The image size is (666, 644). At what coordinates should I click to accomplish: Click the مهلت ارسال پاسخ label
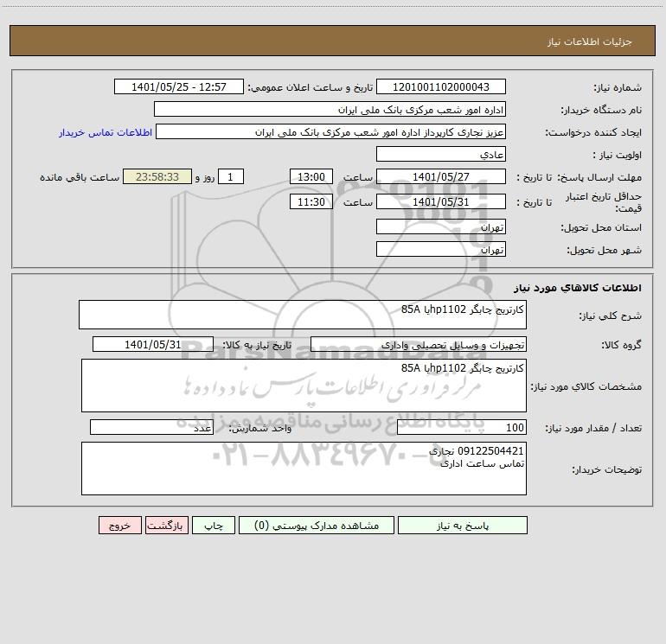point(599,177)
